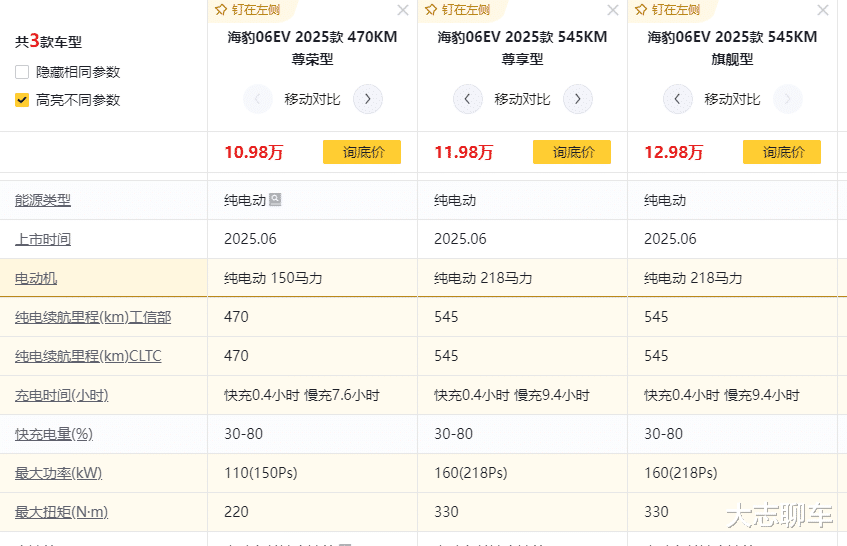Move 545KM 旗舰型 column left

tap(678, 99)
